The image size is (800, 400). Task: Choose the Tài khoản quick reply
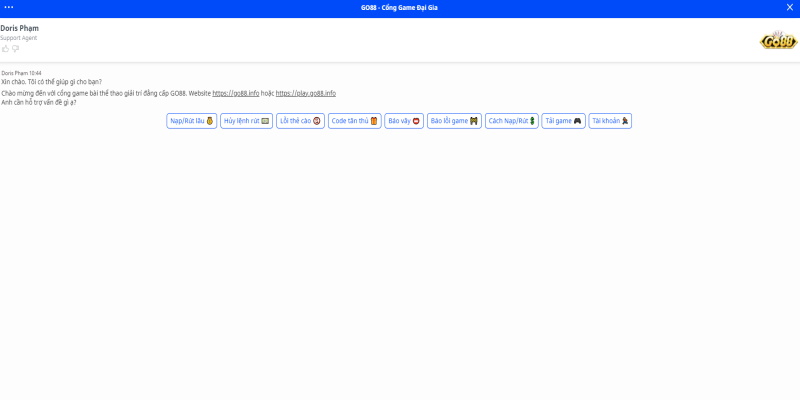click(x=610, y=121)
